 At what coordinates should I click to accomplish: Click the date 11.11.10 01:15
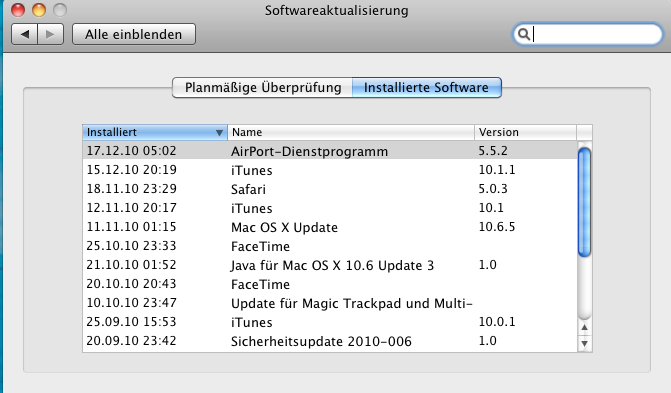[x=131, y=227]
